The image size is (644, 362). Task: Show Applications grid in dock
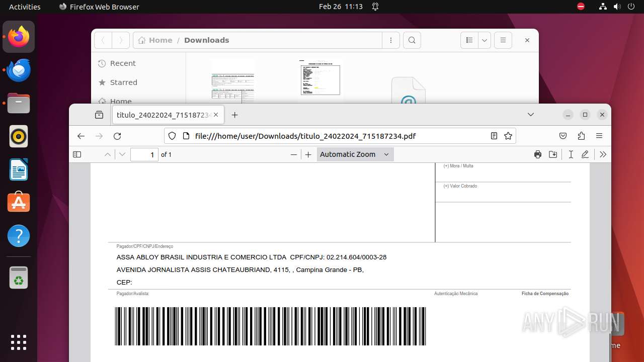[19, 342]
